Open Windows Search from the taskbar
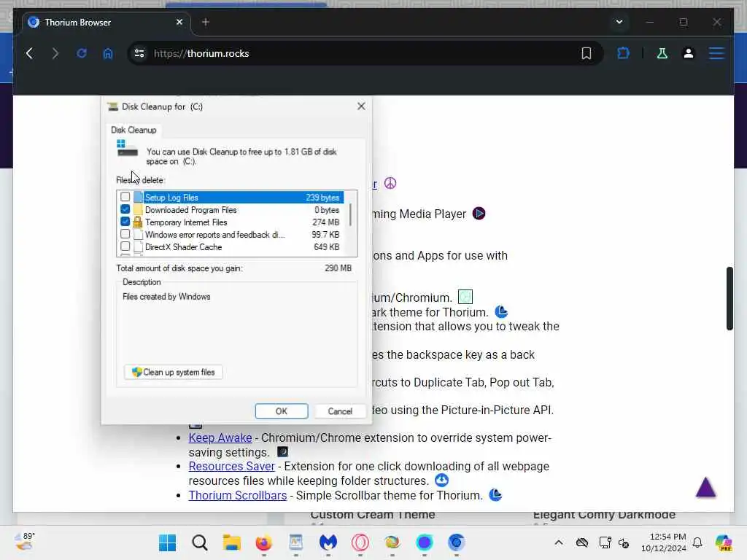747x560 pixels. (x=200, y=542)
